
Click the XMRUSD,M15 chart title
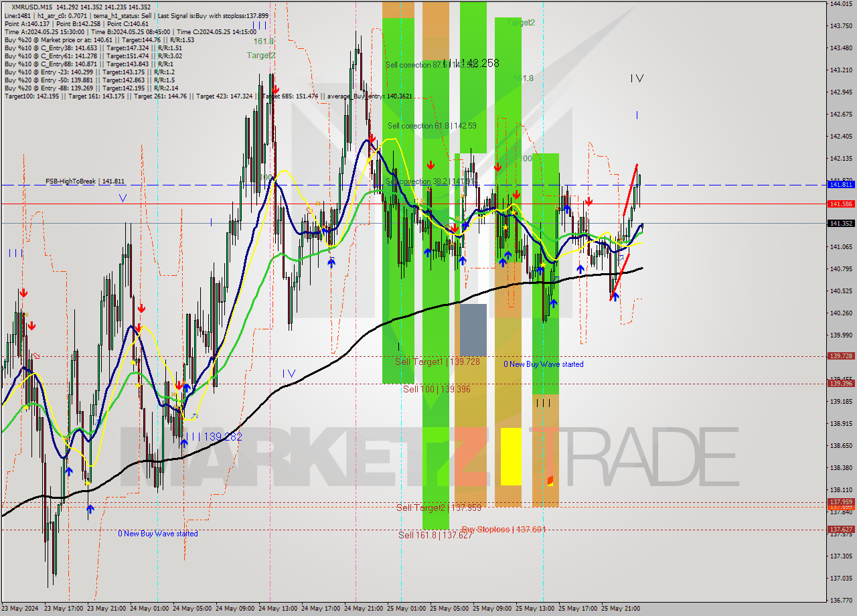[x=30, y=7]
